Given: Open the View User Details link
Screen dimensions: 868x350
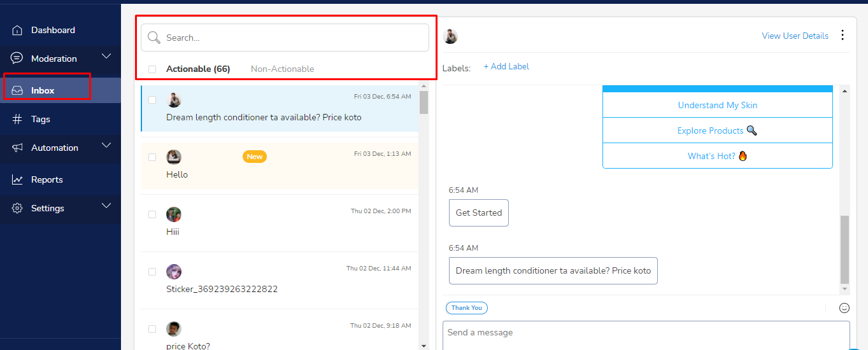Looking at the screenshot, I should click(795, 36).
